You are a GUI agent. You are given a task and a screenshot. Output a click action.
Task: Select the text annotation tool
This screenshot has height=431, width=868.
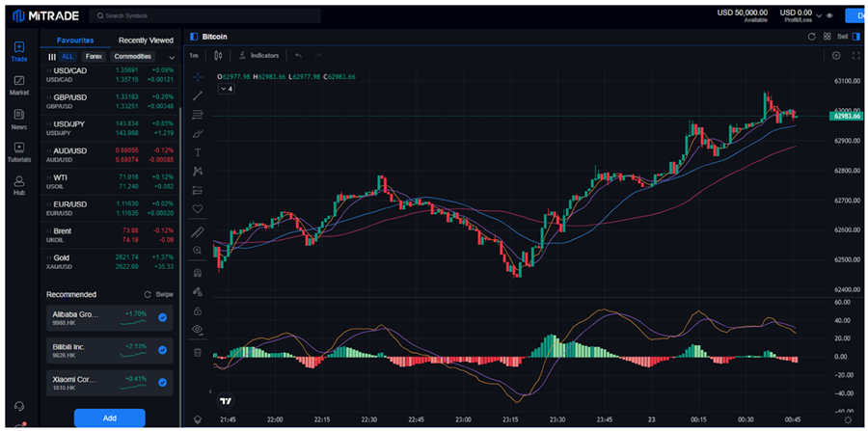198,152
